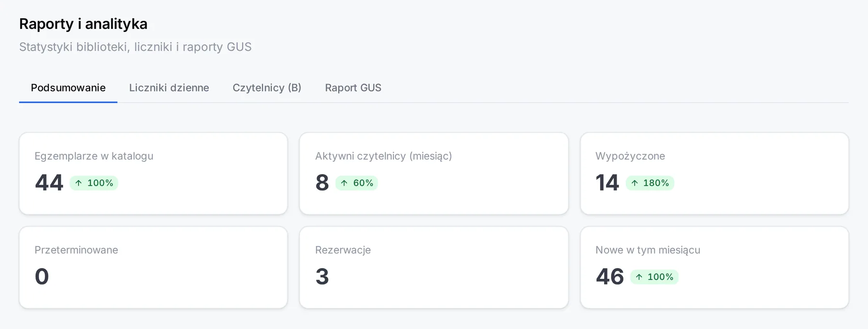
Task: Click the borrowed count value 14
Action: tap(607, 183)
